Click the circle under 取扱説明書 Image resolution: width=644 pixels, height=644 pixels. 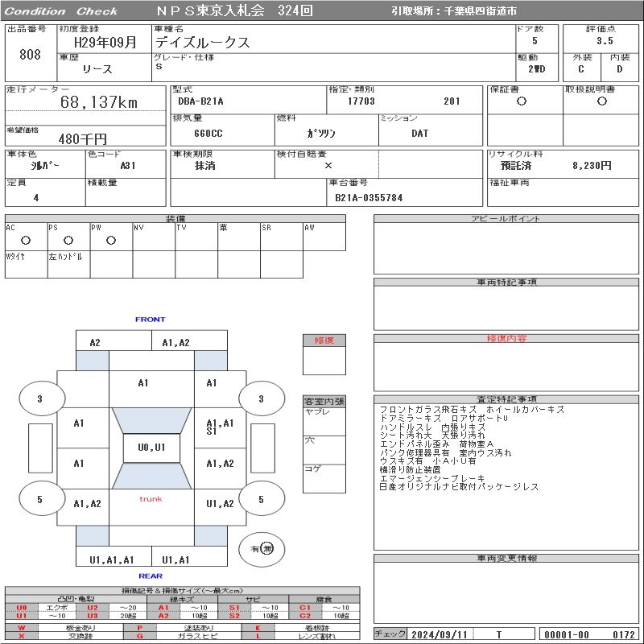click(601, 101)
